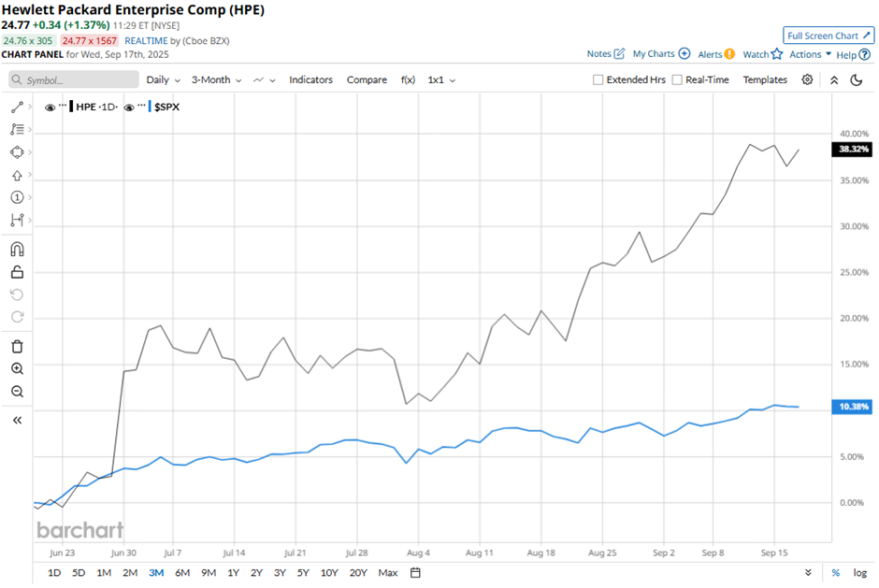Open calendar date range picker
Viewport: 879px width, 588px height.
pyautogui.click(x=415, y=573)
